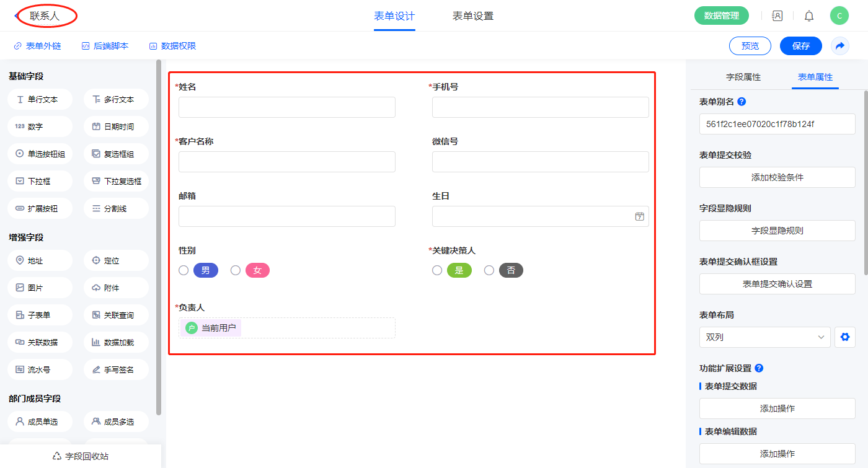Add the 下拉复选框 field

click(x=116, y=181)
